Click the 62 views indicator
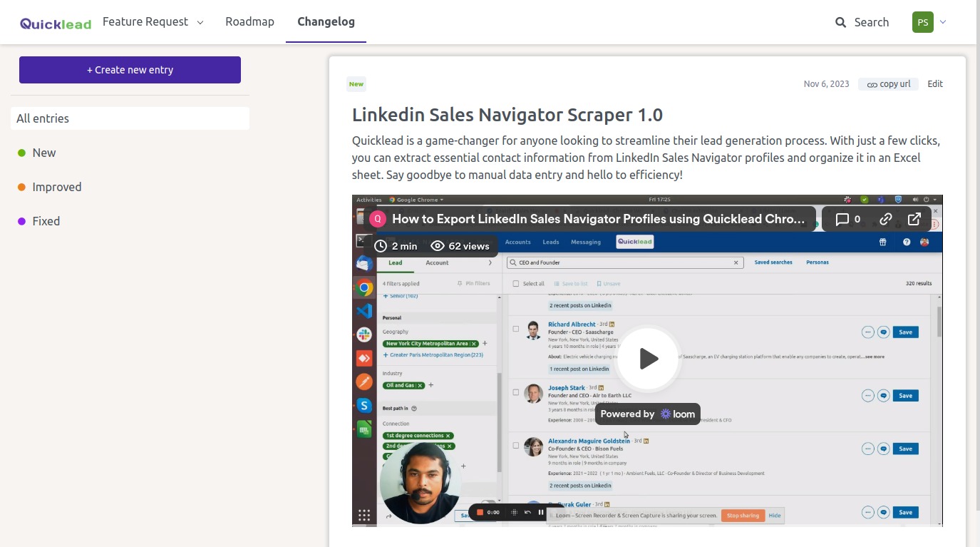Screen dimensions: 980x547 tap(460, 246)
